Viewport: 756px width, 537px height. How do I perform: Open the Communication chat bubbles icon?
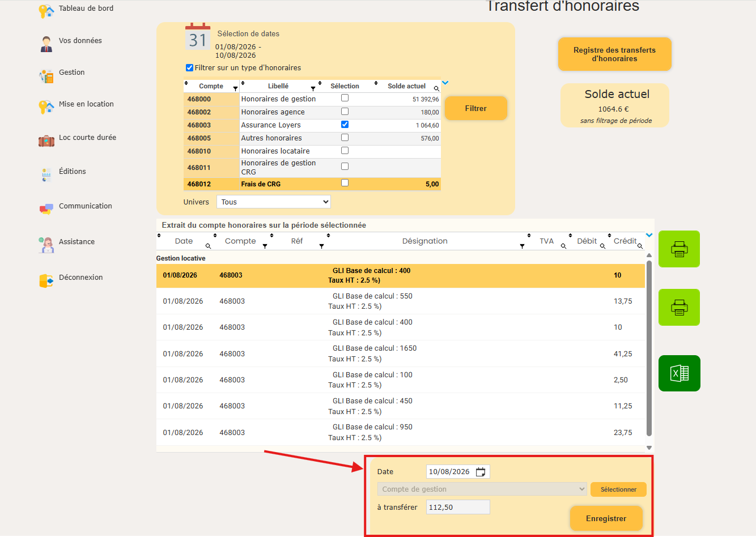click(46, 209)
